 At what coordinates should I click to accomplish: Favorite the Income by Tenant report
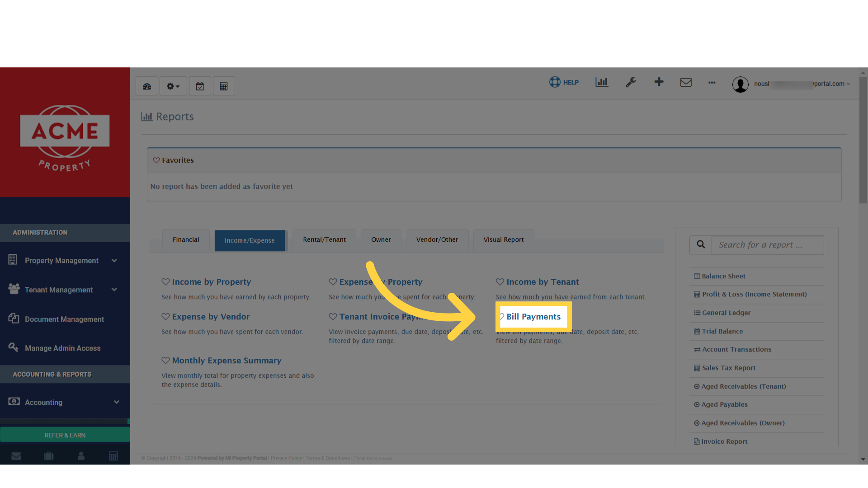click(x=500, y=282)
